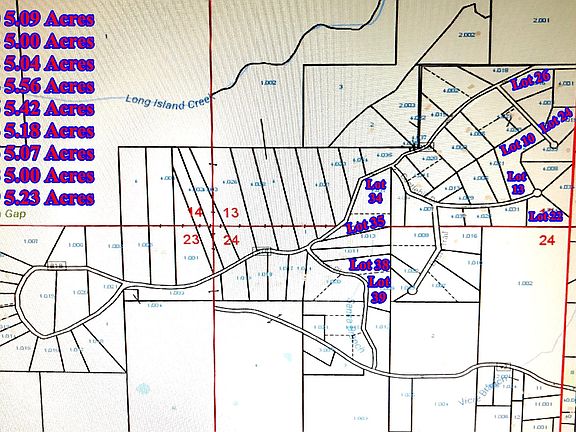Click parcel number 1.007
This screenshot has height=432, width=576.
click(30, 241)
